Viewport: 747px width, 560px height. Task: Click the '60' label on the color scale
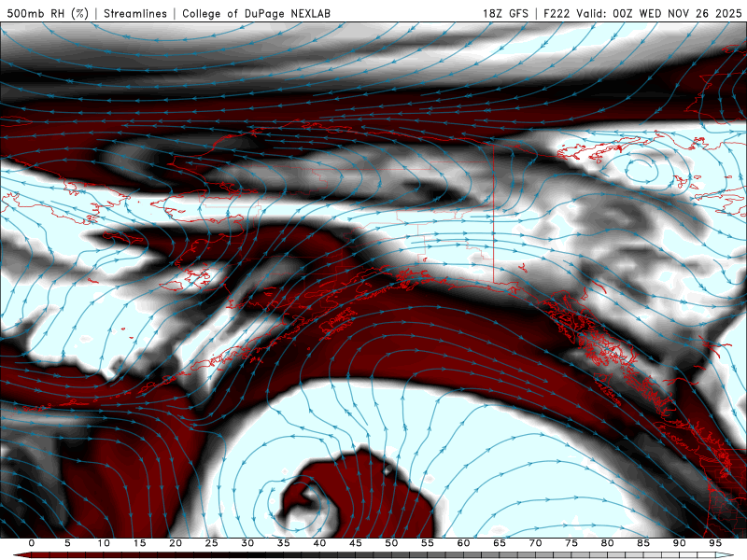tap(463, 543)
